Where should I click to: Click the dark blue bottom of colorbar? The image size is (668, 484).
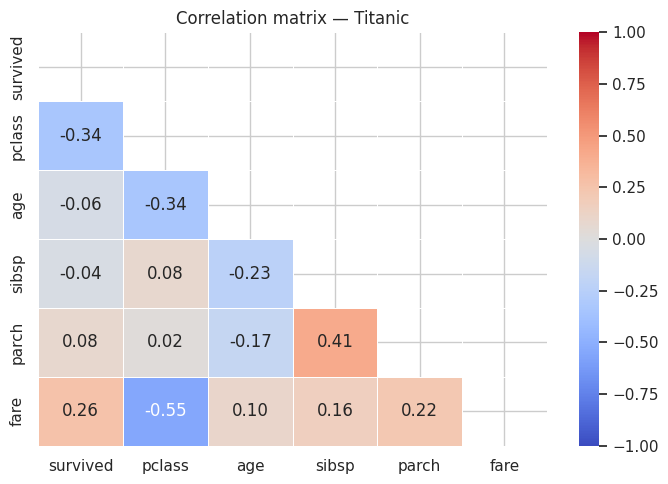tap(589, 440)
